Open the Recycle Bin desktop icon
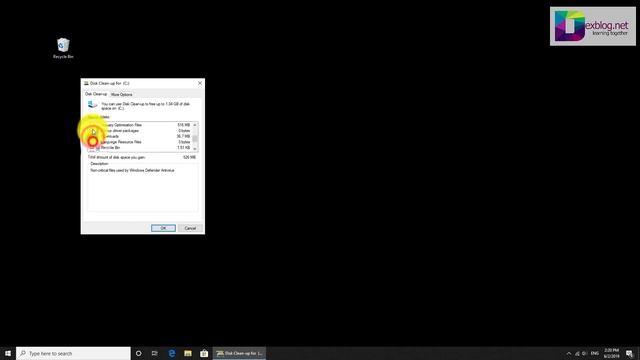Image resolution: width=640 pixels, height=360 pixels. coord(63,48)
